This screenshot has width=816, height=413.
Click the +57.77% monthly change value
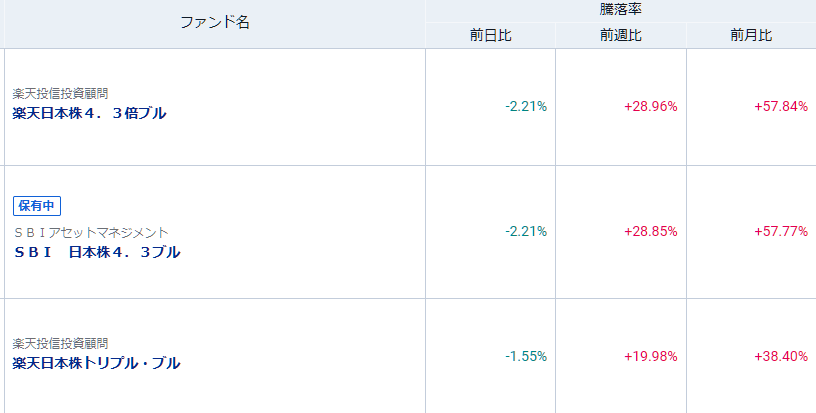click(780, 231)
